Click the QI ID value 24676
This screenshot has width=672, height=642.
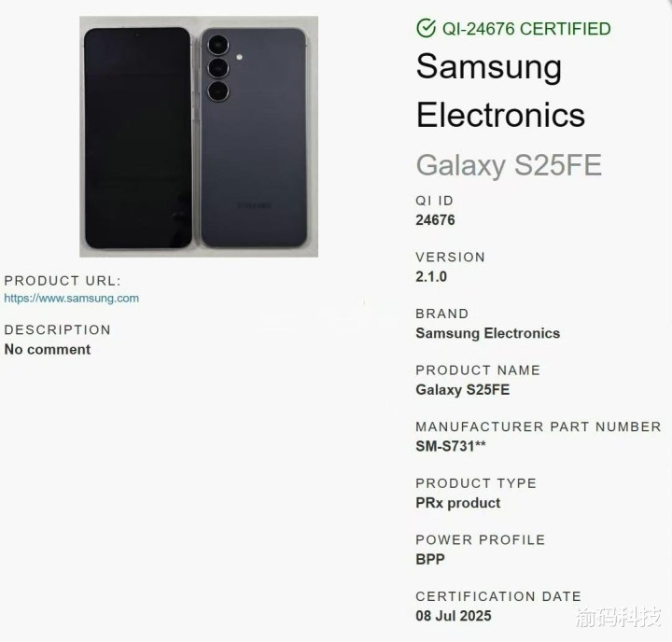click(435, 220)
